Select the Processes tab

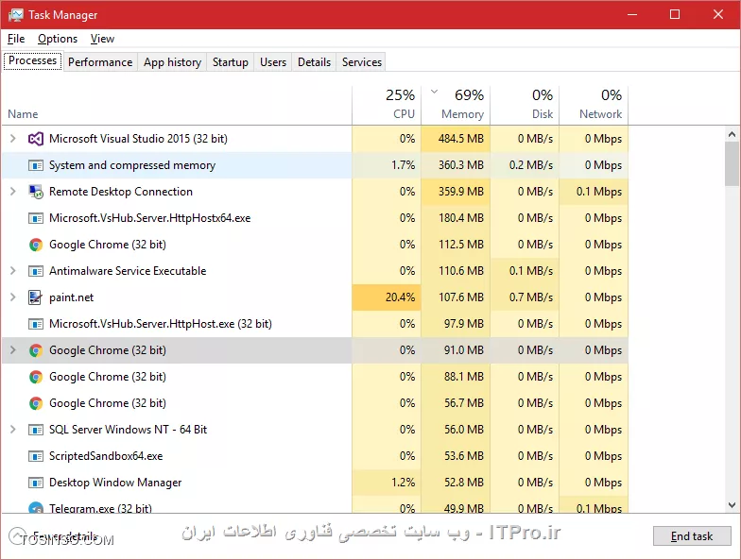(x=32, y=60)
